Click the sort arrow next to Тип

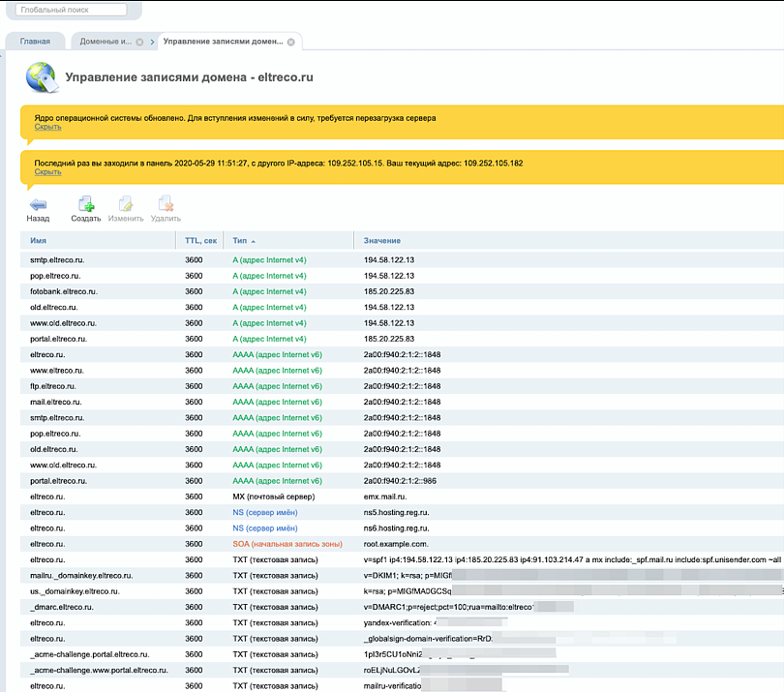click(254, 241)
